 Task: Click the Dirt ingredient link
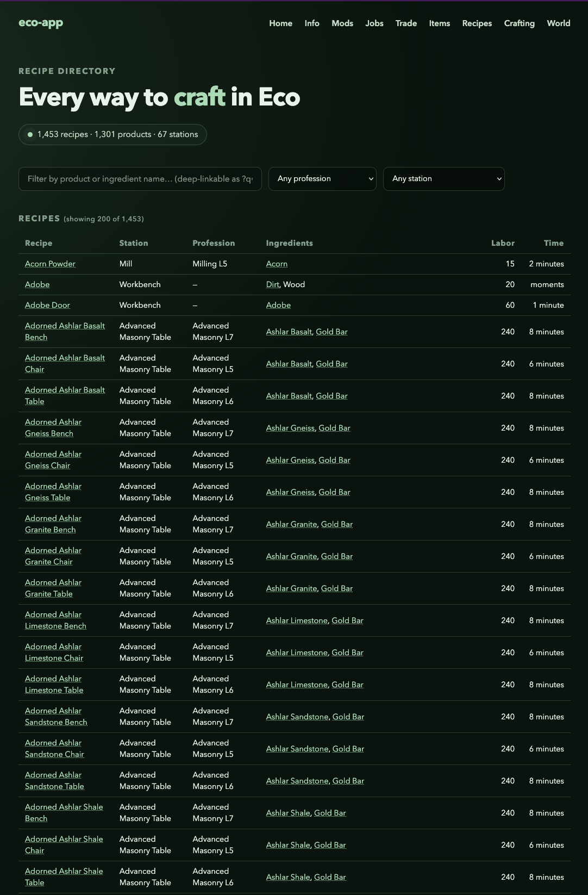[x=272, y=284]
